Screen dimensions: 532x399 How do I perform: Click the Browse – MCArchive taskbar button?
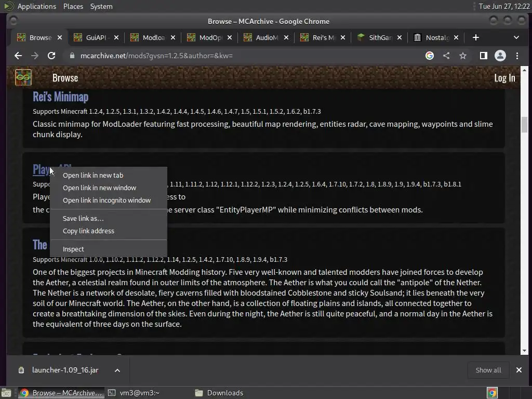point(61,393)
